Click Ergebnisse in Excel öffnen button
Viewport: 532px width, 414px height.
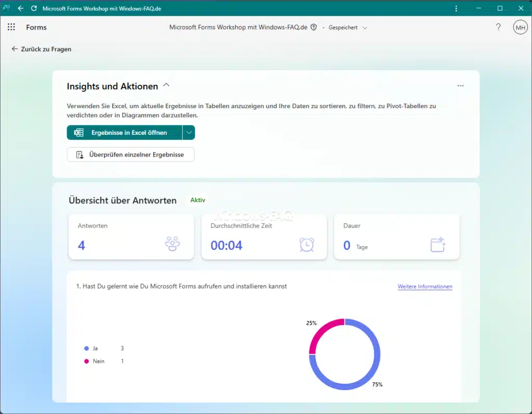[x=125, y=133]
